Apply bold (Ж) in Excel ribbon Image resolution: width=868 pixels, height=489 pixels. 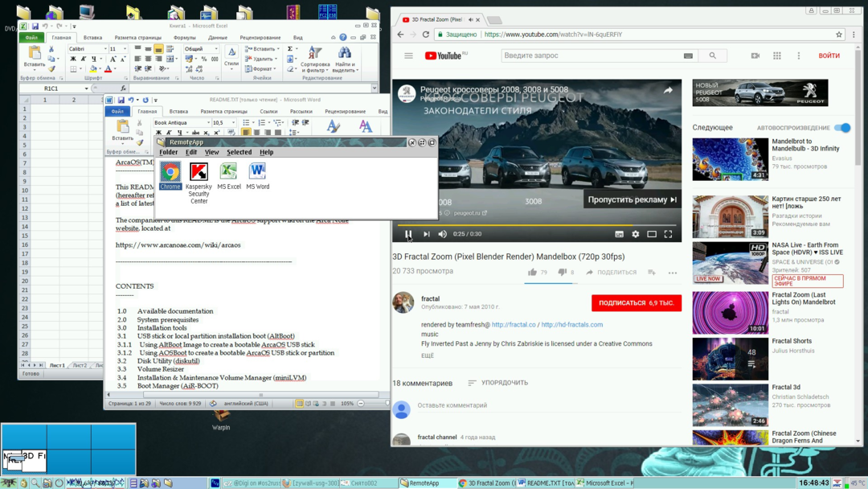click(72, 59)
